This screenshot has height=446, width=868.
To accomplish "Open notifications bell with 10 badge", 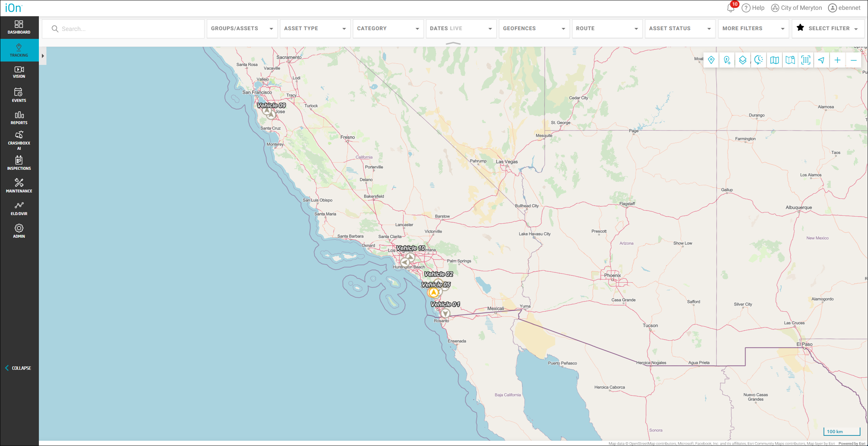I will point(731,8).
